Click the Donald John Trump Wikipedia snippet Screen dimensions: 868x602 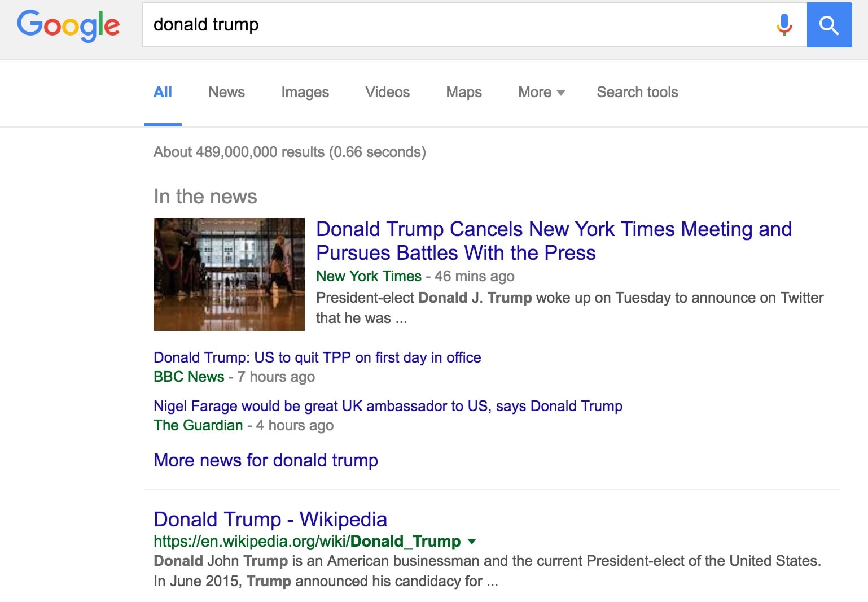coord(487,571)
